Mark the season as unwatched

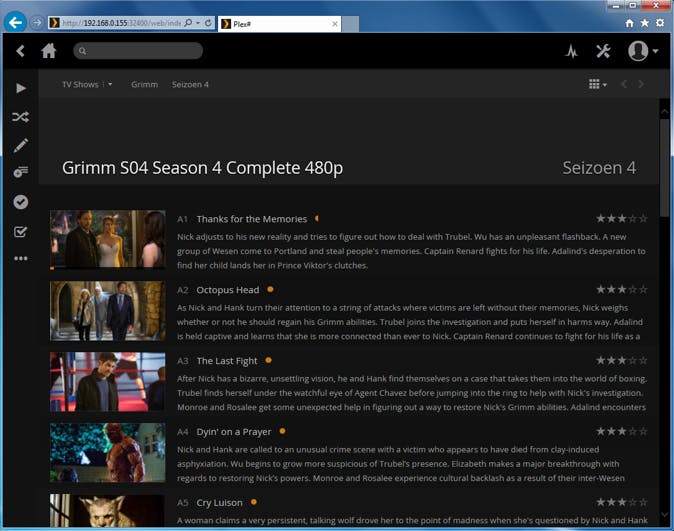[x=21, y=232]
